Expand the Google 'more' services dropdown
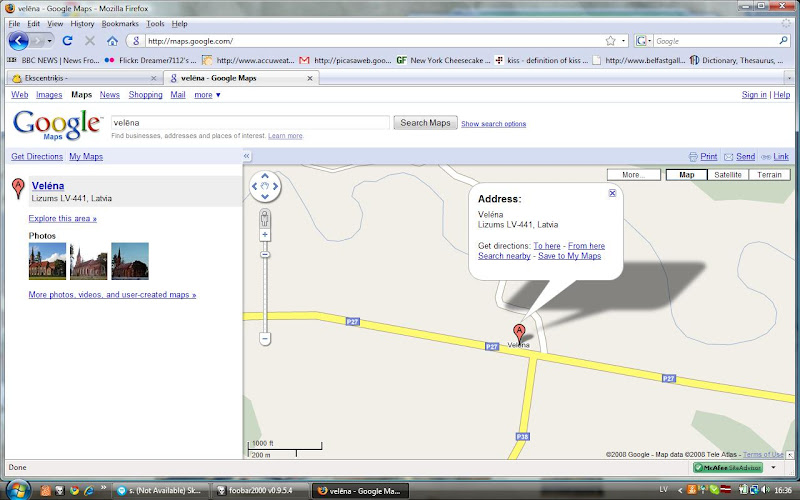Screen dimensions: 800x500 (207, 94)
